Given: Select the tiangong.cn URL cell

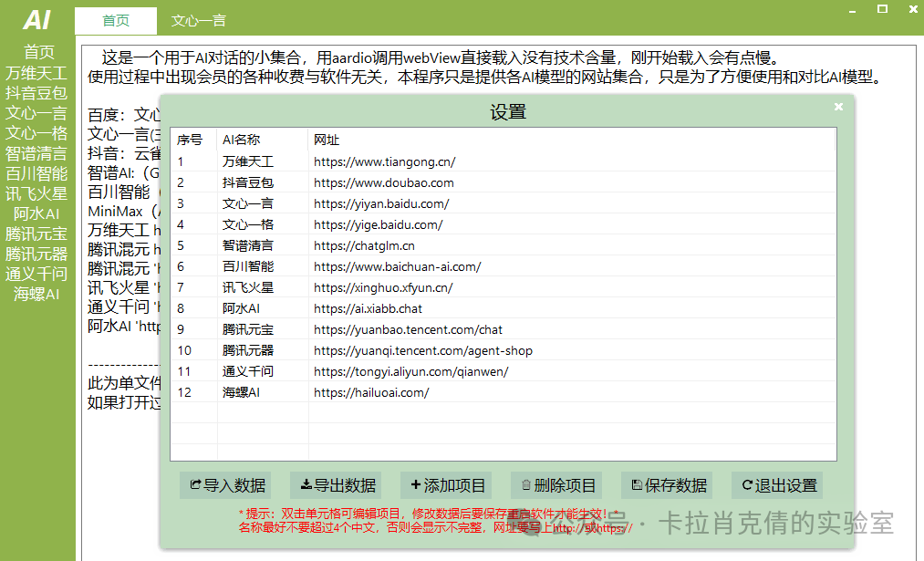Looking at the screenshot, I should click(x=384, y=161).
